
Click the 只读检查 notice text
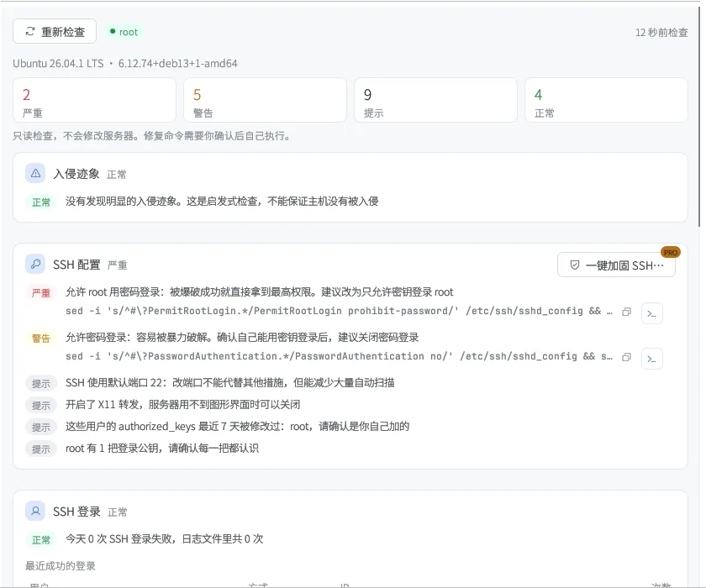point(151,136)
